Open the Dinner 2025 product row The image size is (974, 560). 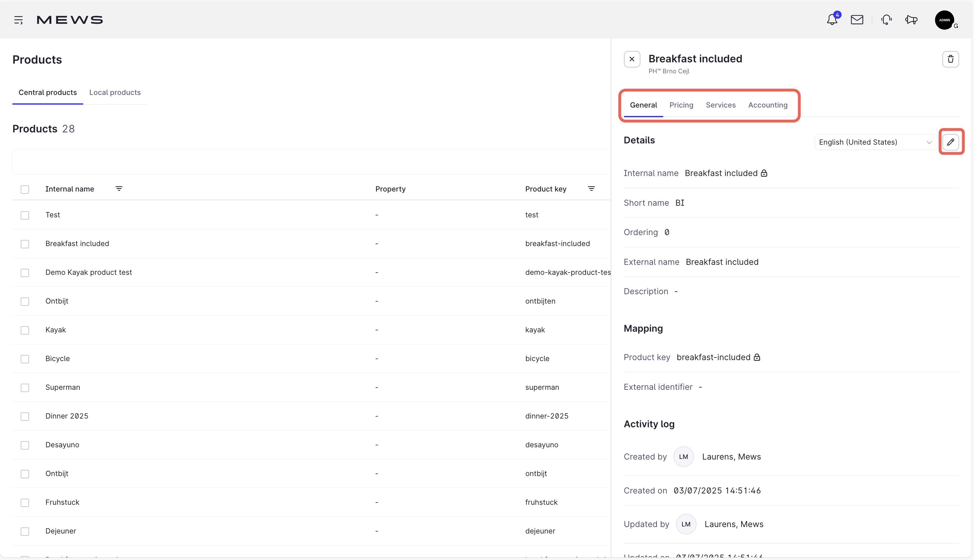(311, 416)
